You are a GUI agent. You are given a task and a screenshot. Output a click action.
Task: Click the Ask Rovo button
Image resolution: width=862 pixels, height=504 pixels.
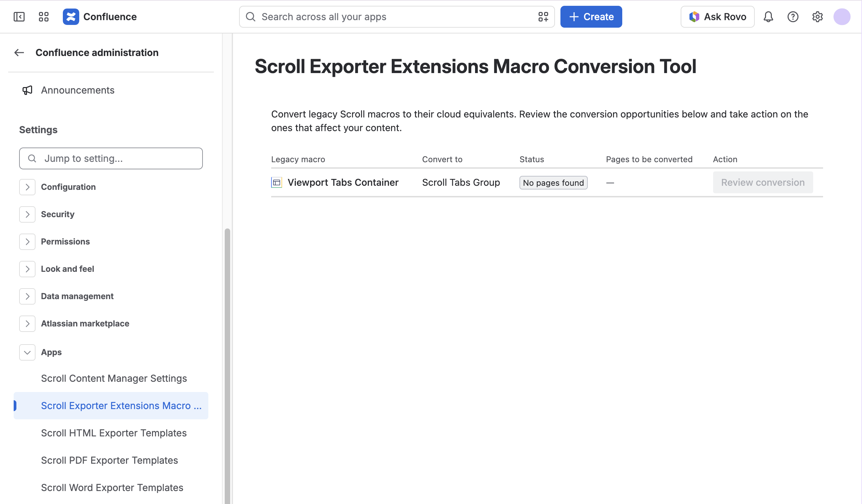pyautogui.click(x=717, y=17)
